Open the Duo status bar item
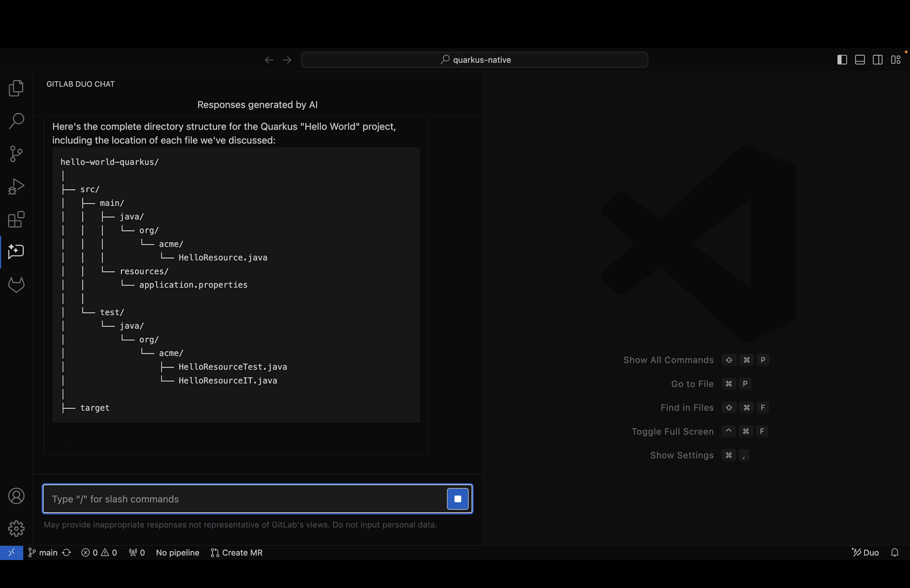This screenshot has width=910, height=588. (865, 553)
